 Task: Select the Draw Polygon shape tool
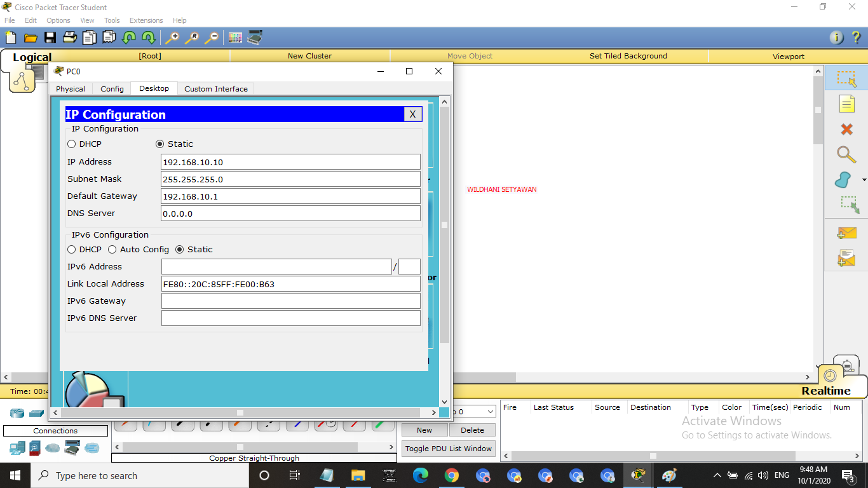pos(844,180)
